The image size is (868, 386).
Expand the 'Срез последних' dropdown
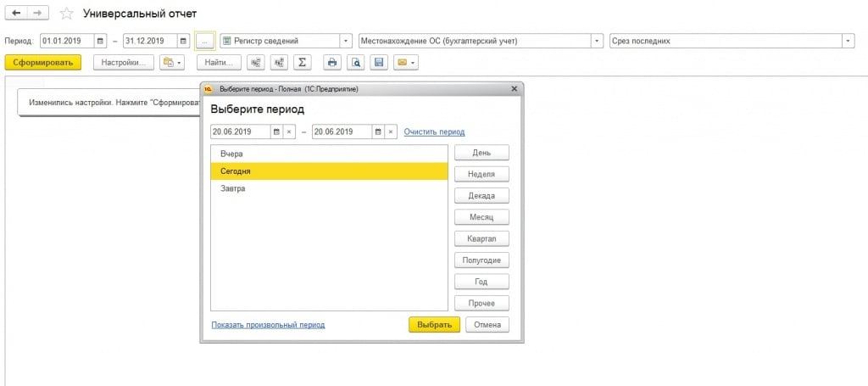[848, 41]
